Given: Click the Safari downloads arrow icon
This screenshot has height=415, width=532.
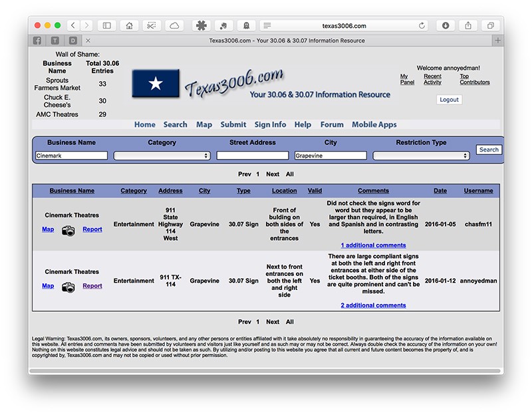Looking at the screenshot, I should [446, 26].
